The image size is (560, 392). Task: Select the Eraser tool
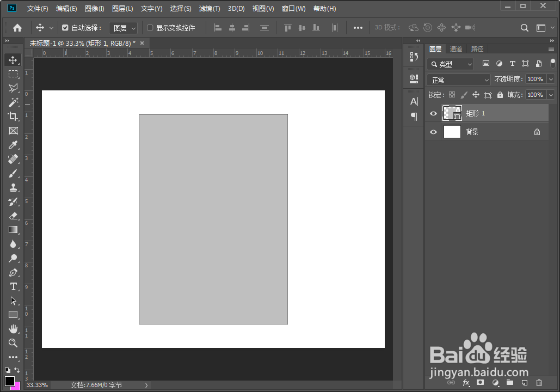point(13,216)
